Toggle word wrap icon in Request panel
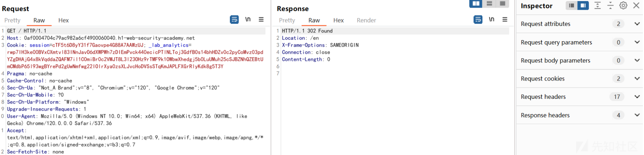 tap(234, 19)
